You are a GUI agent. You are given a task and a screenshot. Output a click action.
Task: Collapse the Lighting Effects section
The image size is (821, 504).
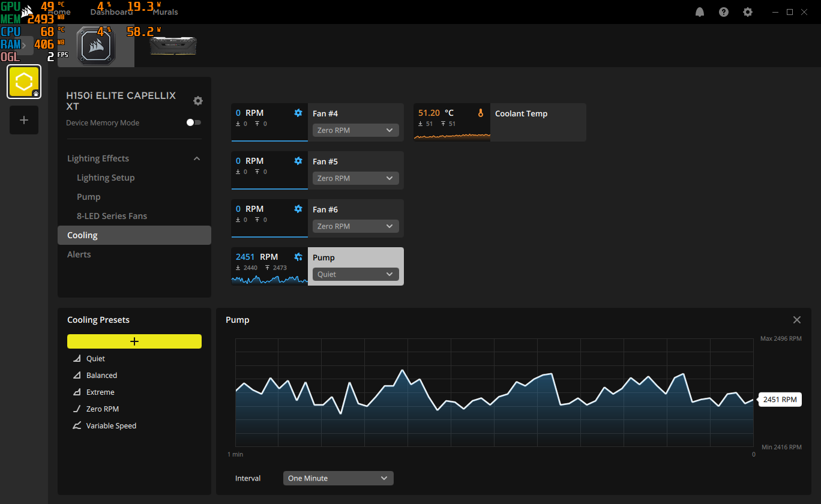[x=196, y=158]
